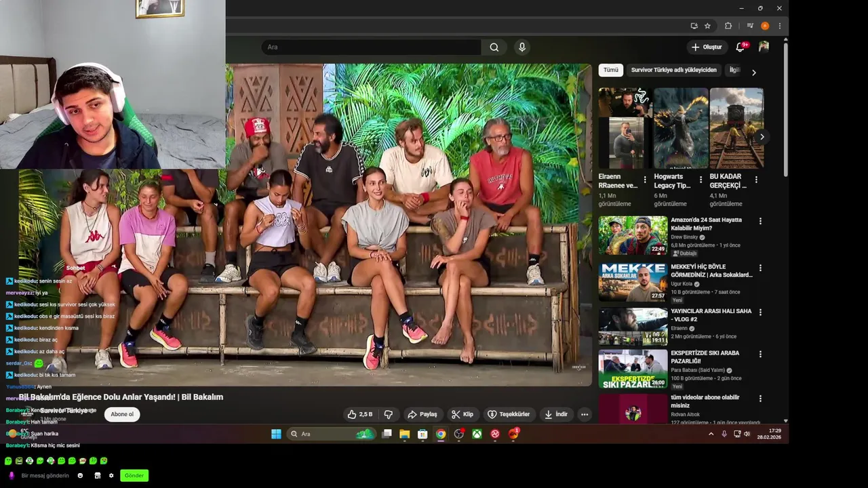Click the YouTube page vertical scrollbar

(786, 108)
